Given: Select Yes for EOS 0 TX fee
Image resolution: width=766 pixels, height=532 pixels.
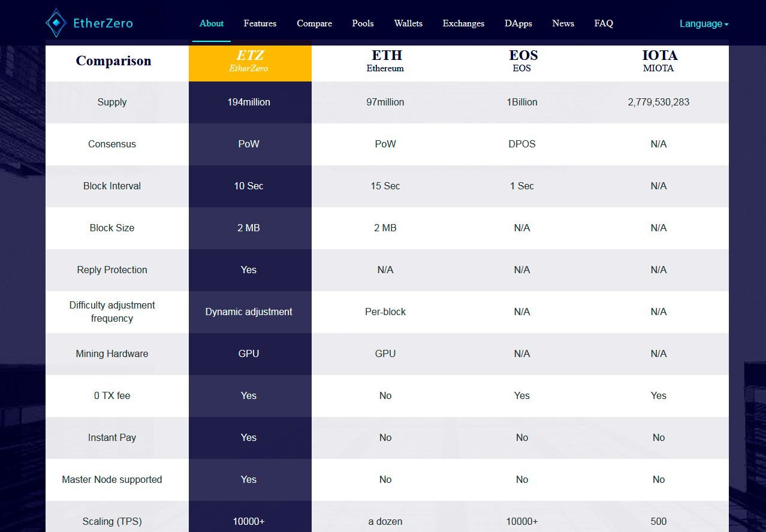Looking at the screenshot, I should [x=522, y=396].
